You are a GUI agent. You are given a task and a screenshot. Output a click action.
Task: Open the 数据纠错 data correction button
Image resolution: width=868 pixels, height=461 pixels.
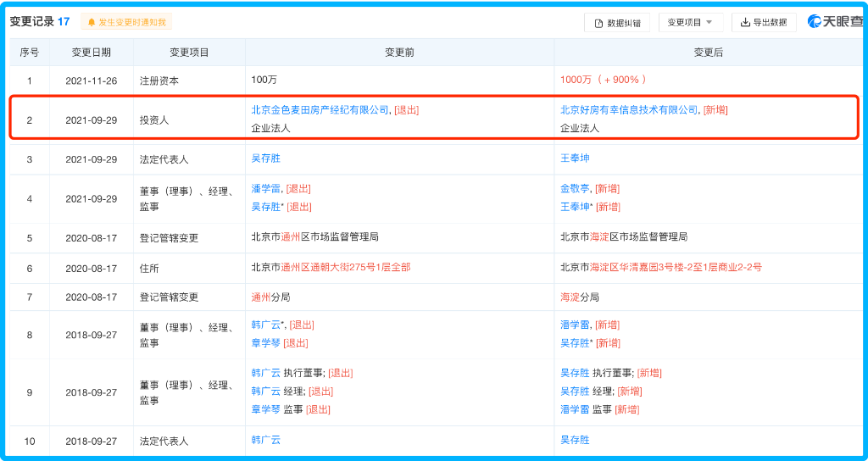click(x=617, y=23)
